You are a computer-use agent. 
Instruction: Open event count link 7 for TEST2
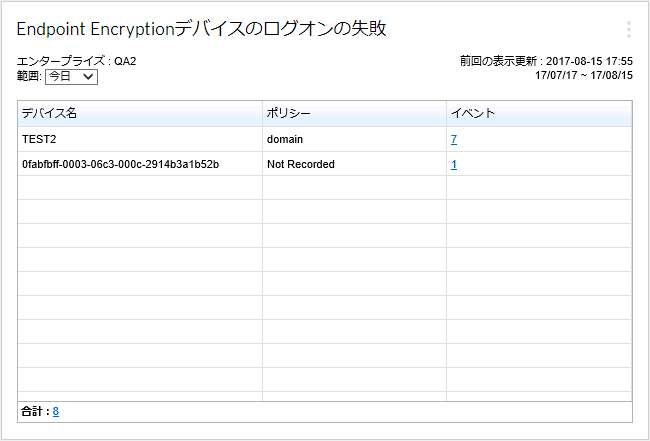(x=454, y=139)
